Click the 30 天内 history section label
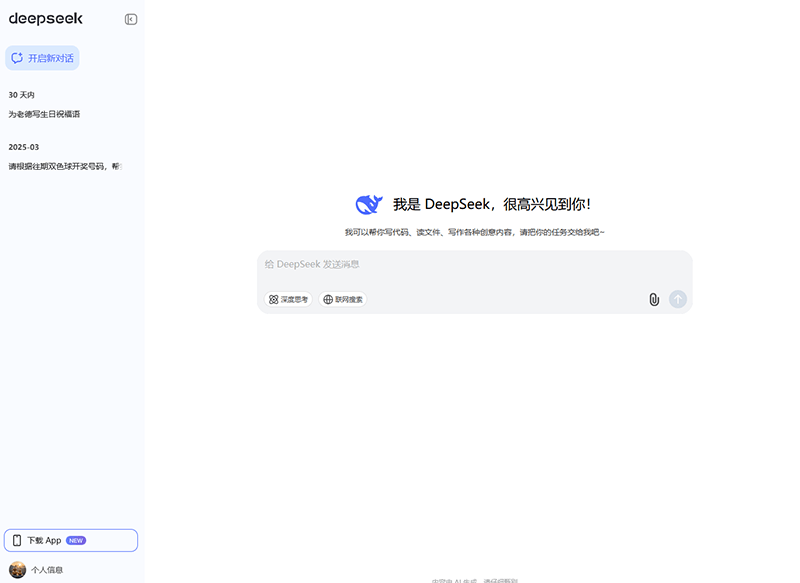Screen dimensions: 800x583 click(x=22, y=95)
